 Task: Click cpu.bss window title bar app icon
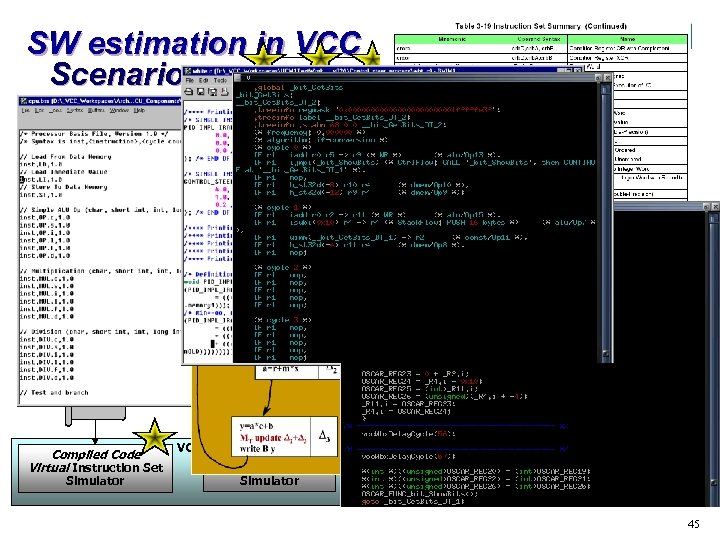[x=24, y=101]
